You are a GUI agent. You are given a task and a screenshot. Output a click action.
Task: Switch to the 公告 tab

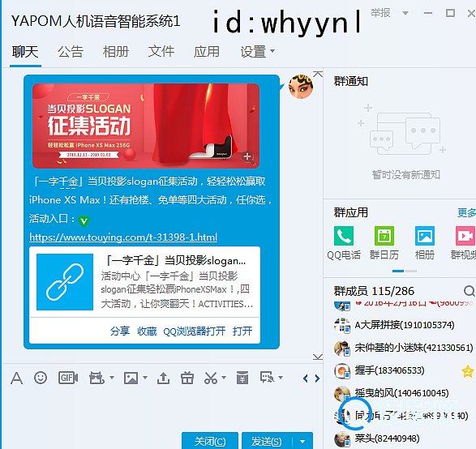coord(71,52)
